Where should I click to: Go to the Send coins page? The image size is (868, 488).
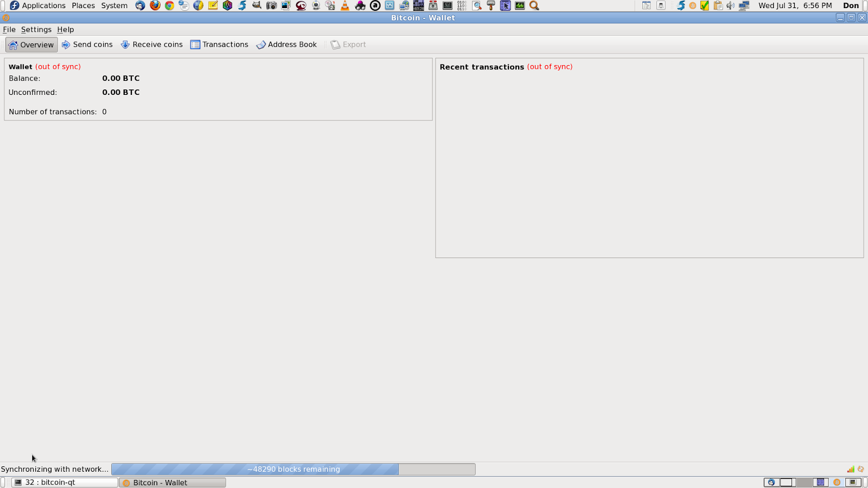87,44
